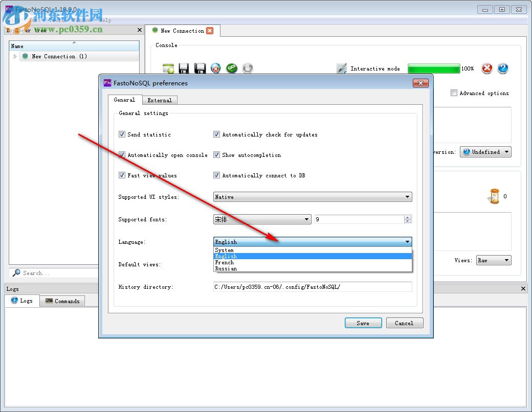Screen dimensions: 532x412
Task: Toggle Automatically check for updates checkbox
Action: point(216,134)
